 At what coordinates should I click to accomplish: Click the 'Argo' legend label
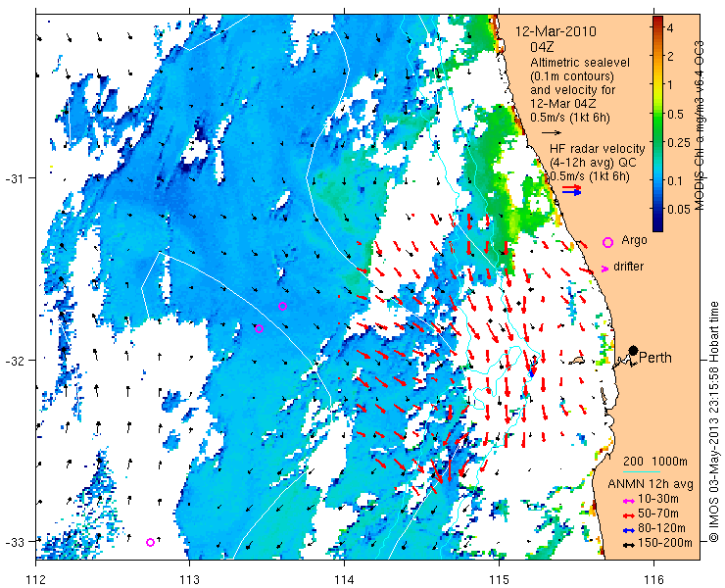tap(634, 240)
